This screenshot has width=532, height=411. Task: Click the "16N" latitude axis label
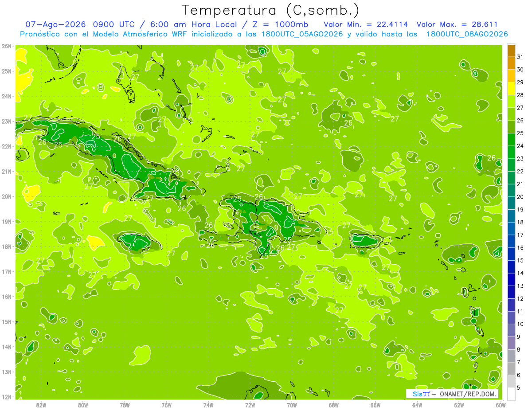(x=6, y=297)
